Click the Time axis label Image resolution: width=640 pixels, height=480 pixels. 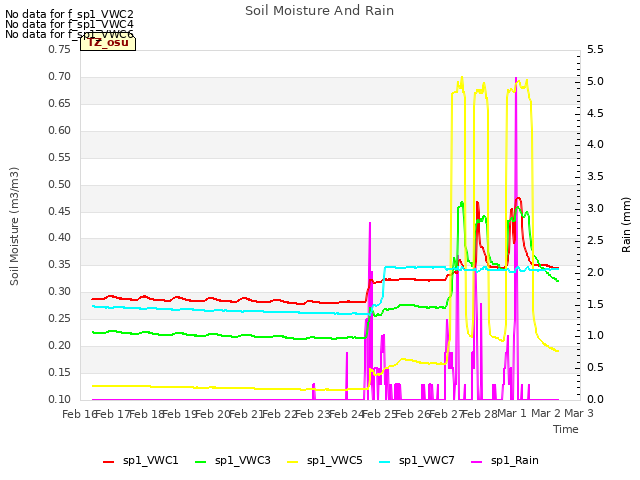coord(566,429)
